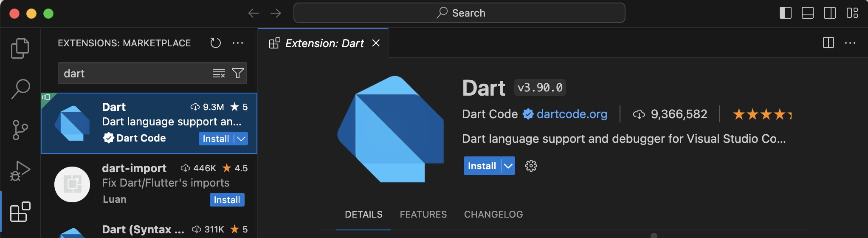Switch to the FEATURES tab
This screenshot has height=238, width=868.
pyautogui.click(x=423, y=214)
